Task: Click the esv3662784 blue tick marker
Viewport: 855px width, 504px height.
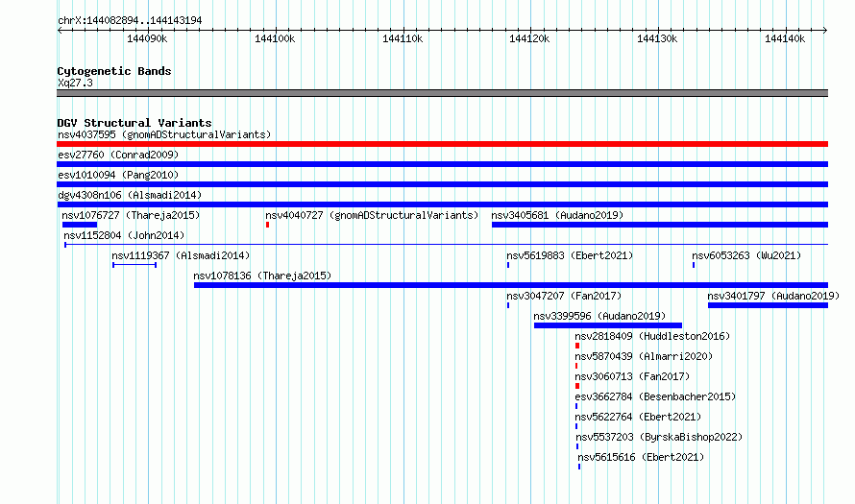Action: 576,406
